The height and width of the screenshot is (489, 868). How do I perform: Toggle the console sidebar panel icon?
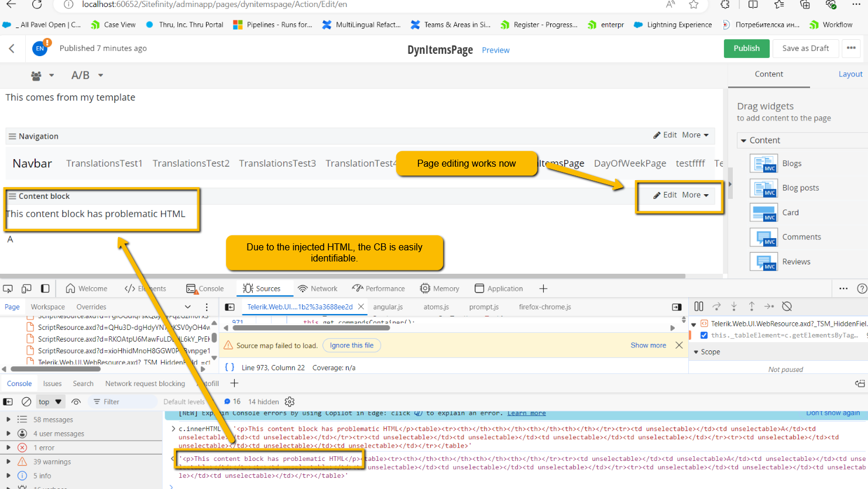click(8, 402)
